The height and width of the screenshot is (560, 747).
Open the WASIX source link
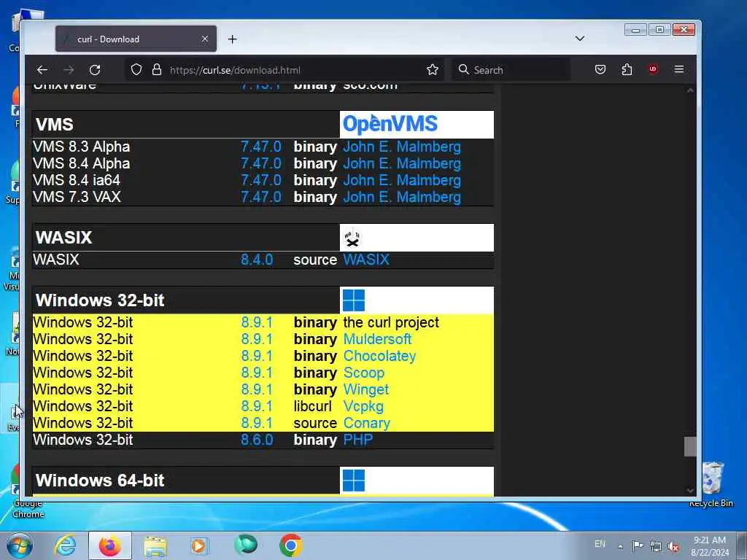[x=366, y=260]
